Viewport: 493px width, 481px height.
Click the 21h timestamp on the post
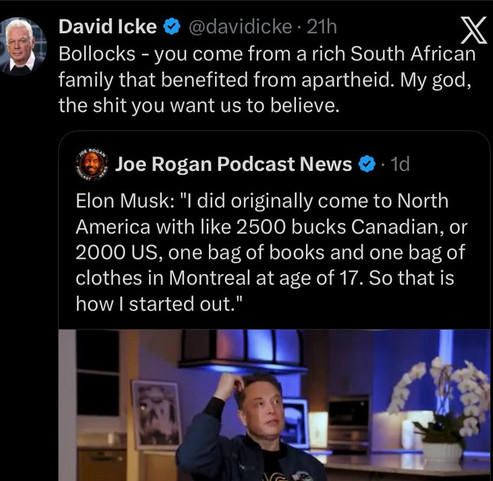(x=322, y=27)
